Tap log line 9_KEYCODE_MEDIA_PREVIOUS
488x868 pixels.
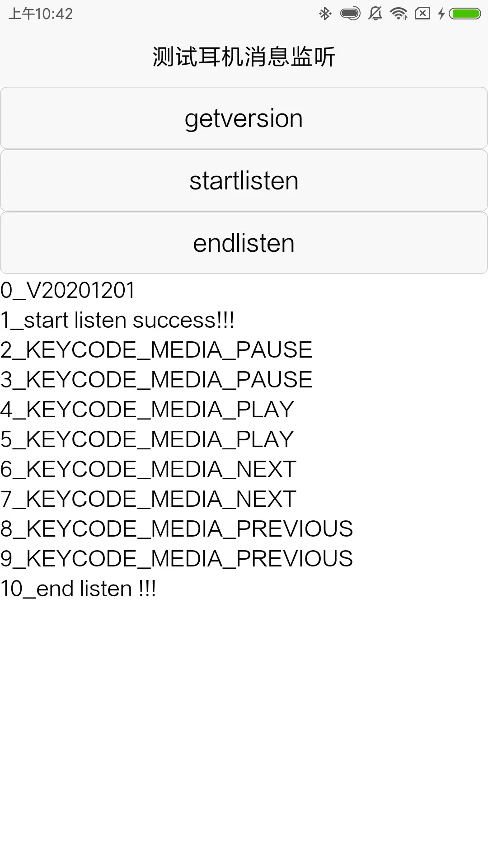point(177,559)
